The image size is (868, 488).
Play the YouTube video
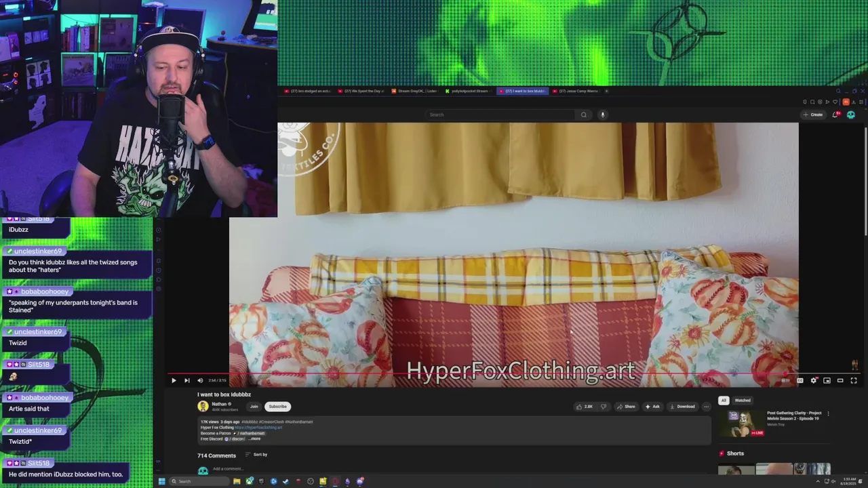[x=174, y=380]
